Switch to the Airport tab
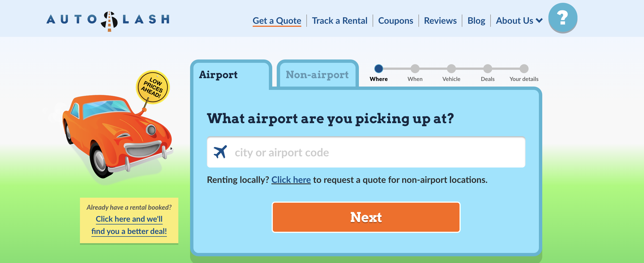The image size is (644, 263). click(231, 75)
